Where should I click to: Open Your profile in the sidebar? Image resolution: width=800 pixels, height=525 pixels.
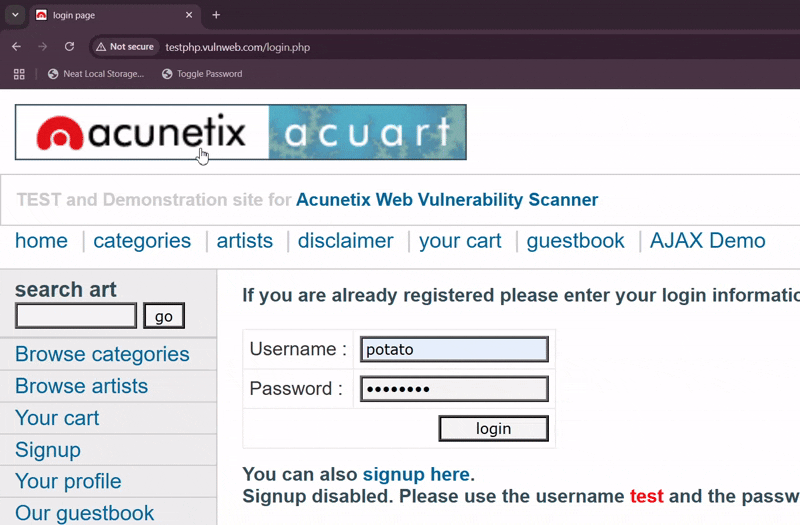coord(68,481)
